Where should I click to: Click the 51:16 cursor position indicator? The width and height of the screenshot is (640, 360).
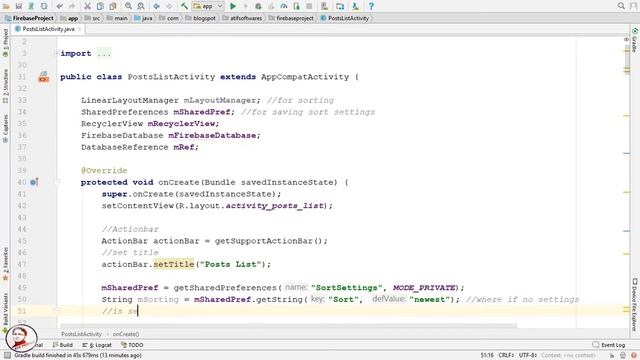point(487,355)
